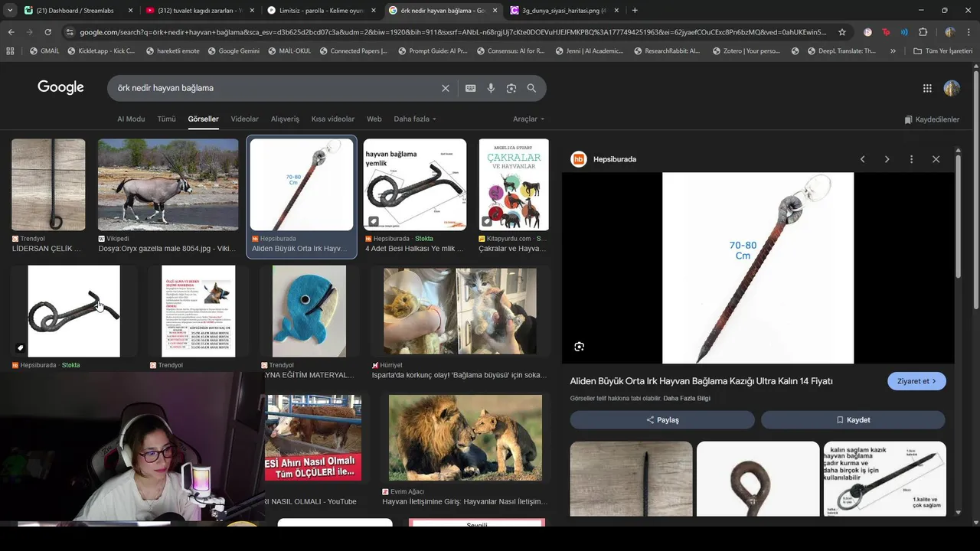
Task: Search by image with Google Lens
Action: pos(511,88)
